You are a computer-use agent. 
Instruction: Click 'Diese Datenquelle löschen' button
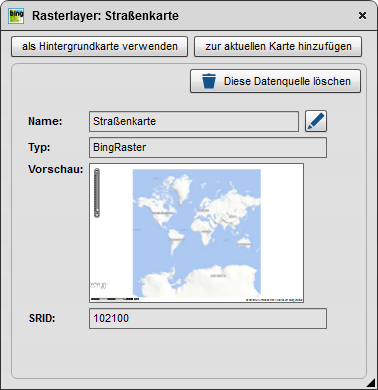(275, 81)
